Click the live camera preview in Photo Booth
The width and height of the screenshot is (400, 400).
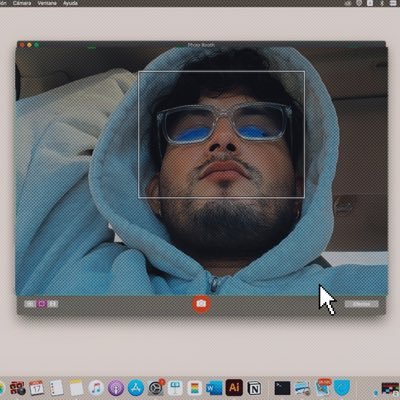[x=201, y=172]
